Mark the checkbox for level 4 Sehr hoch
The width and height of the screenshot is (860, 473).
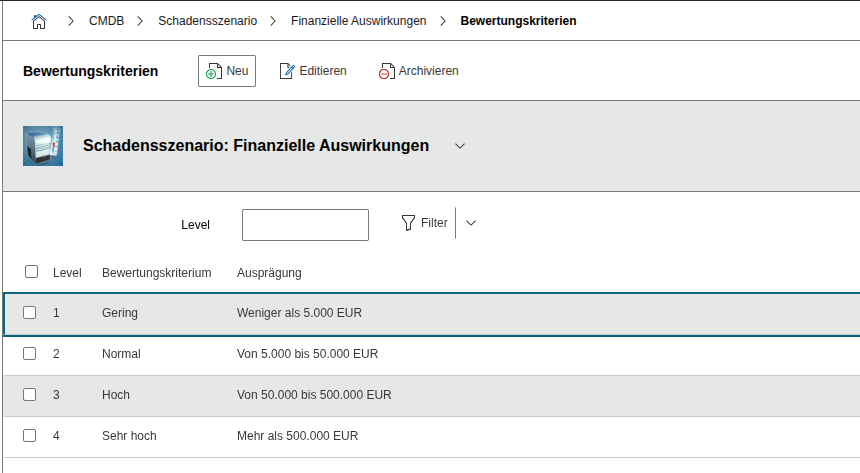click(30, 436)
